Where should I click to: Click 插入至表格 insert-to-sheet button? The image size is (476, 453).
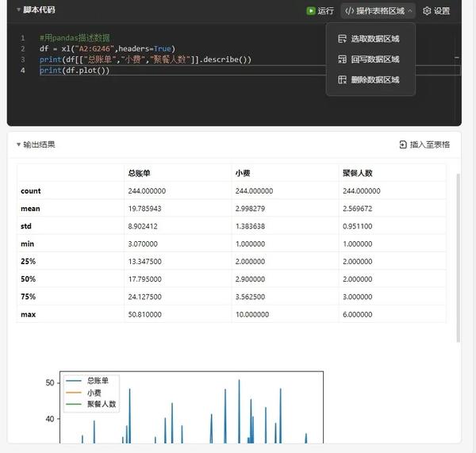[x=424, y=144]
